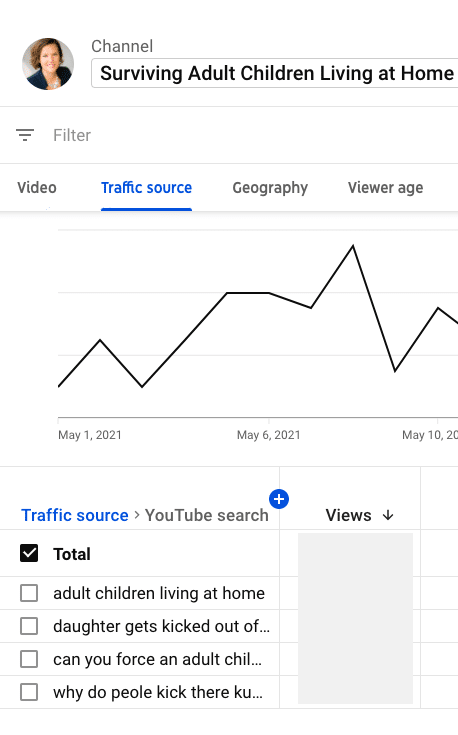The width and height of the screenshot is (458, 735).
Task: Check the adult children living at home row
Action: click(x=29, y=593)
